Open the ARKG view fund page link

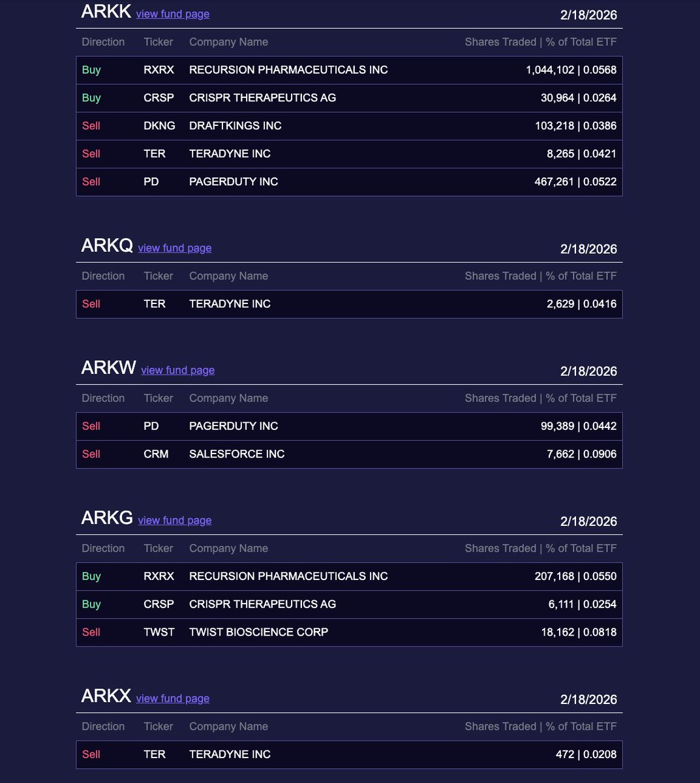click(174, 520)
